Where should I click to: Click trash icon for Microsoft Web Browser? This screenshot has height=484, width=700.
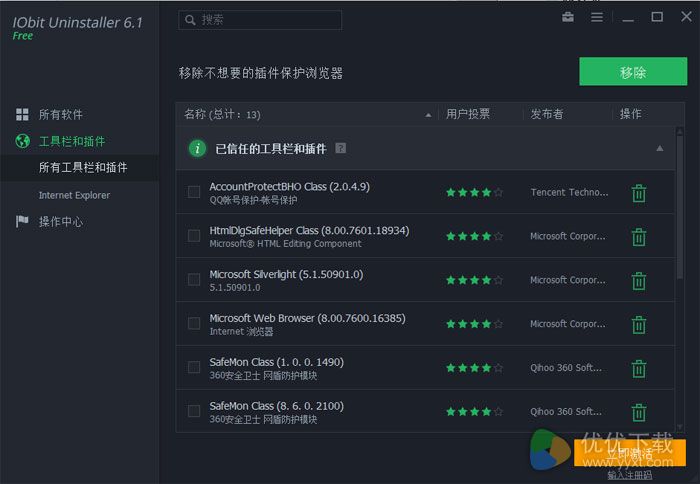click(639, 325)
